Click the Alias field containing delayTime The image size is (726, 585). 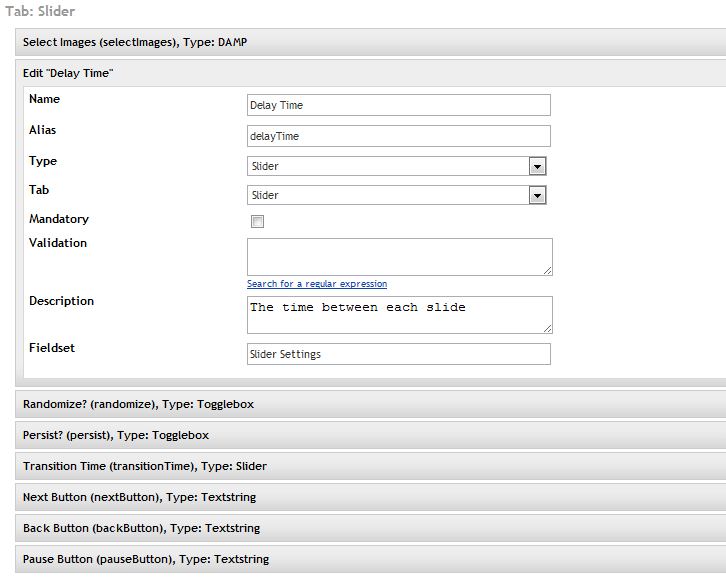[399, 136]
